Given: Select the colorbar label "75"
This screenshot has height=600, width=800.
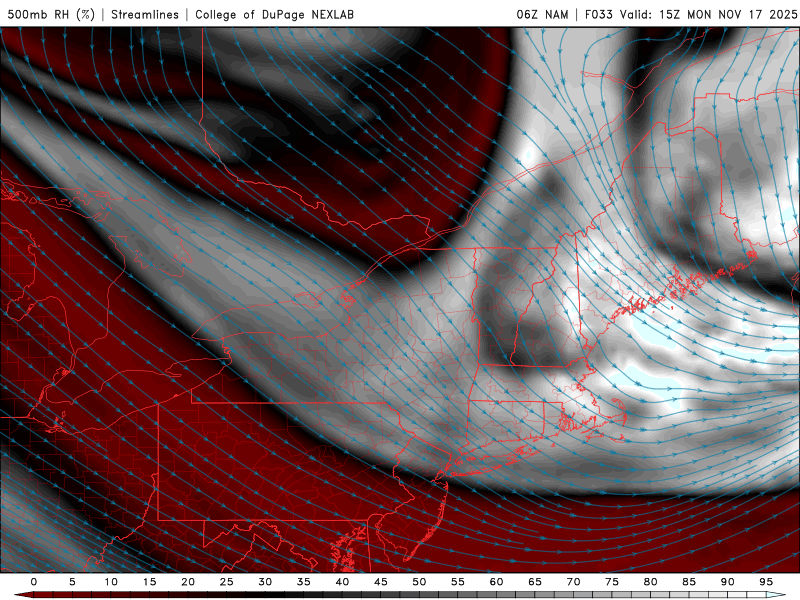Looking at the screenshot, I should coord(612,582).
